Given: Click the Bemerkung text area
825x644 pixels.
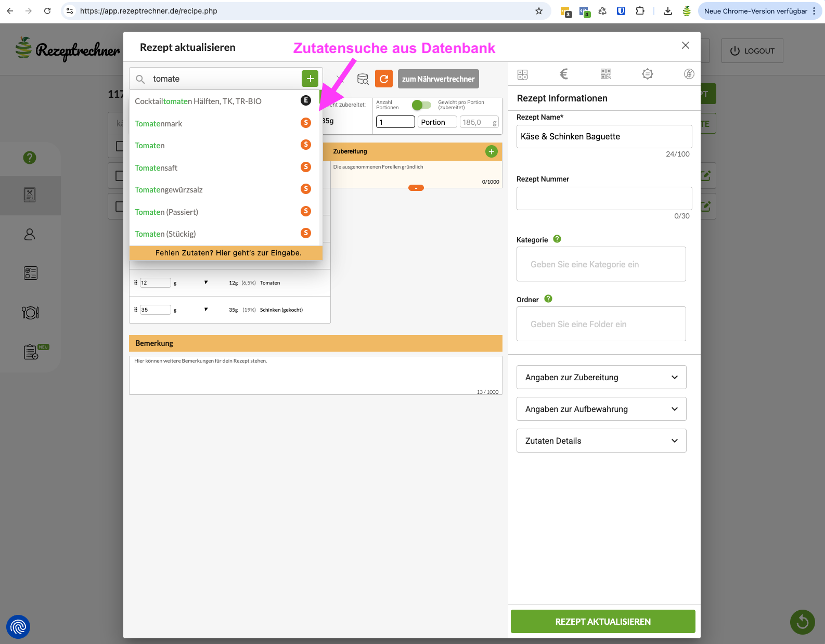Looking at the screenshot, I should click(x=316, y=375).
